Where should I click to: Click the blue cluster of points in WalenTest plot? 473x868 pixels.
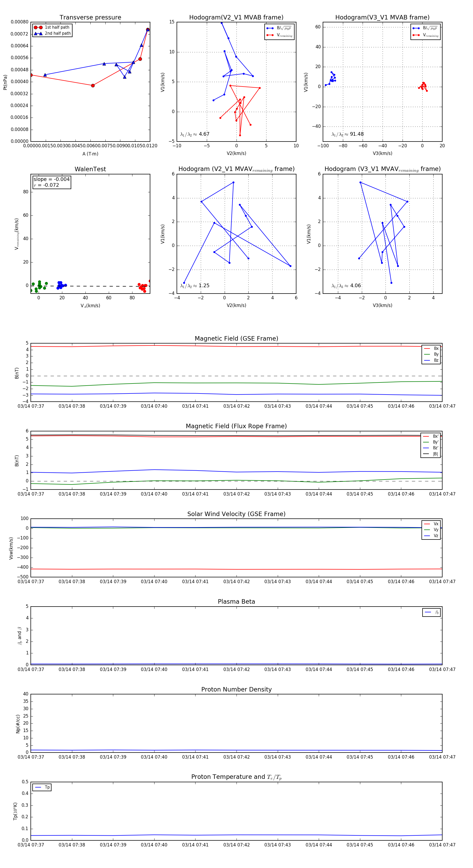pos(61,285)
